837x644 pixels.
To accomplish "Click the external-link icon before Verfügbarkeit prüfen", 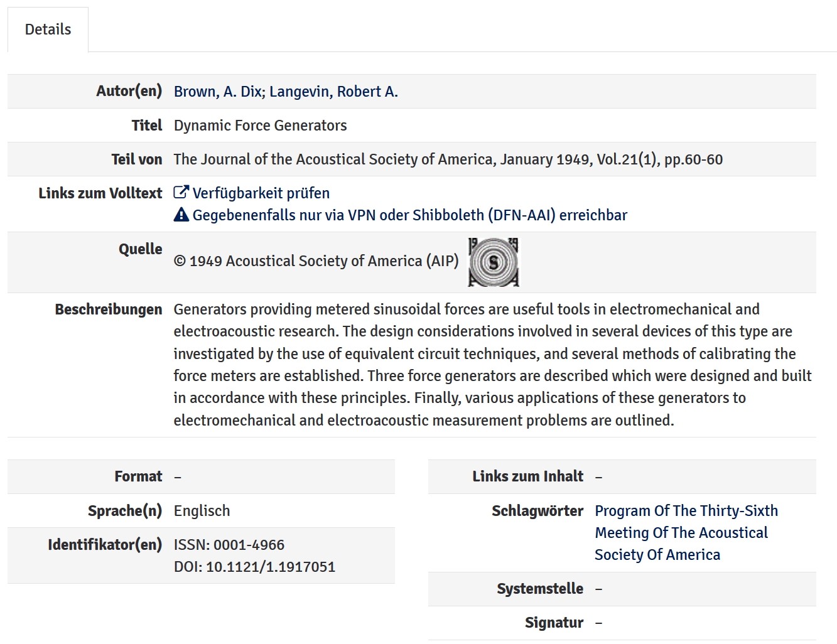I will click(x=181, y=193).
